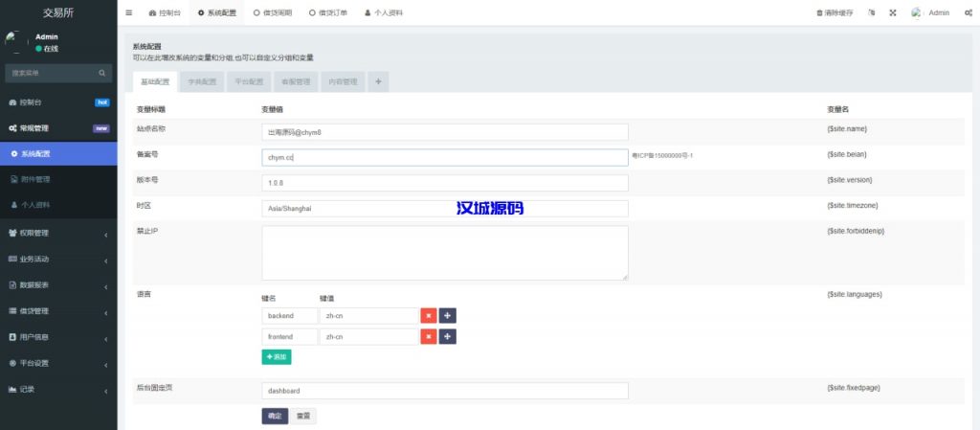
Task: Click the search magnifier icon in sidebar
Action: (102, 73)
